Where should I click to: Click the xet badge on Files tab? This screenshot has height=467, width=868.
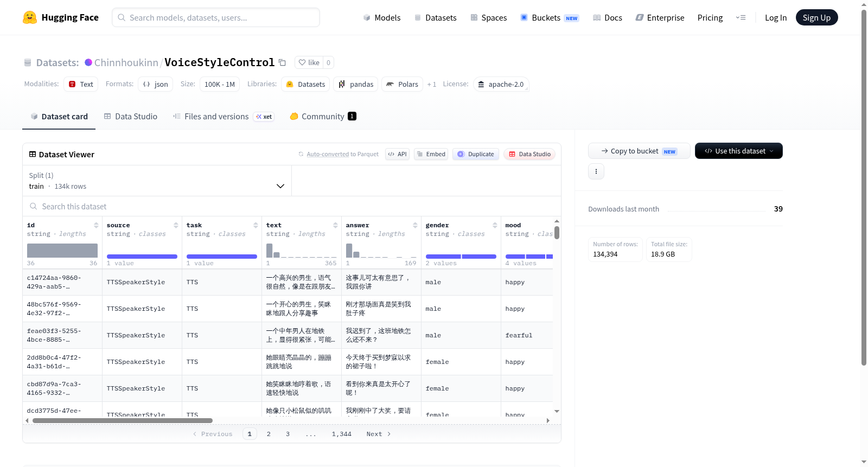click(x=264, y=117)
